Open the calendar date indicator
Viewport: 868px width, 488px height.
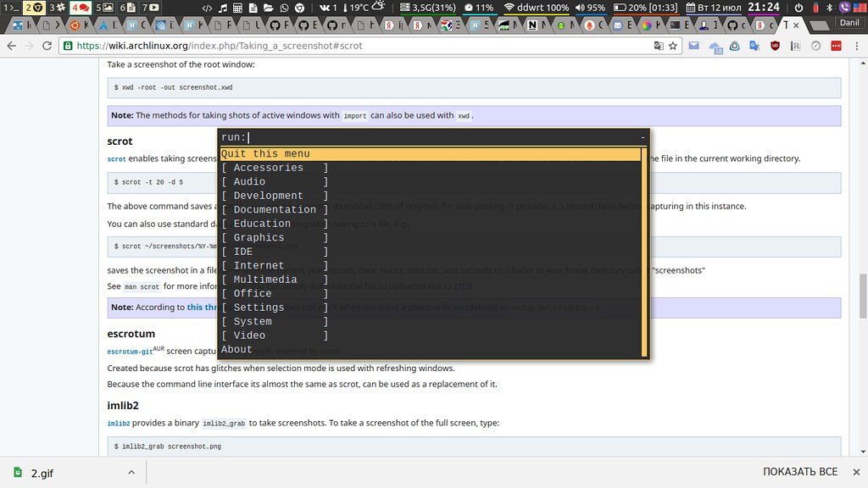pyautogui.click(x=713, y=8)
